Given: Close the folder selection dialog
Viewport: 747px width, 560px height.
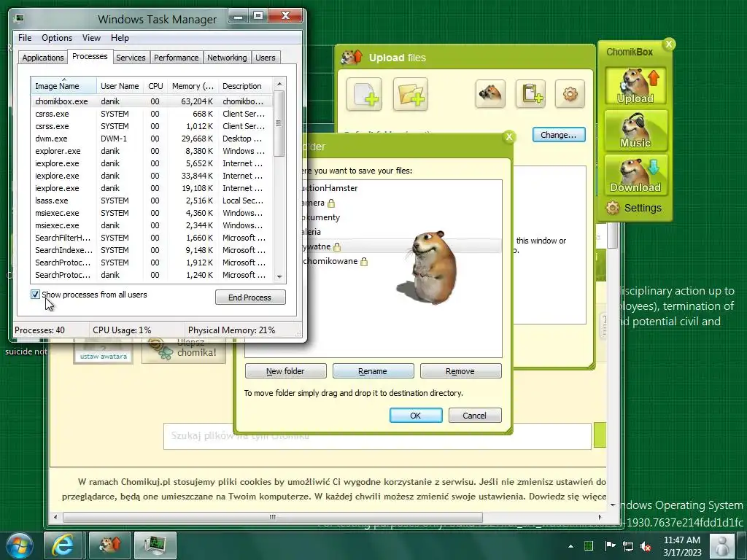Looking at the screenshot, I should (x=508, y=137).
